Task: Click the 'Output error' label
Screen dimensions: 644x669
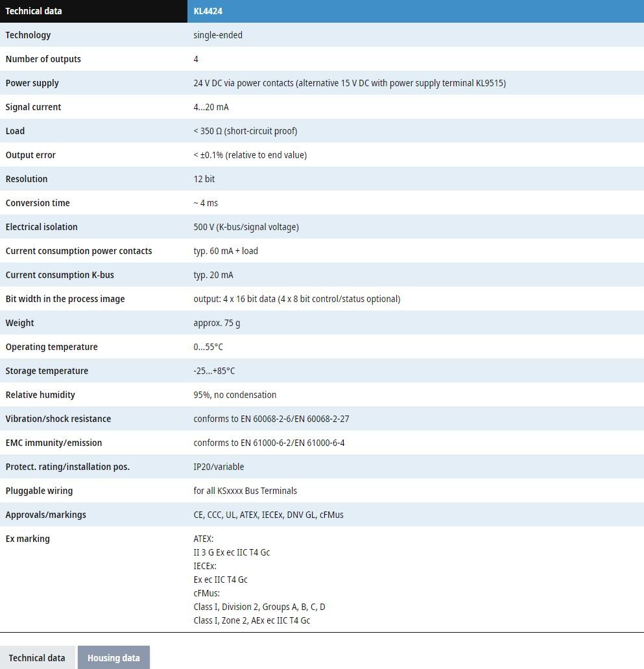Action: click(30, 155)
